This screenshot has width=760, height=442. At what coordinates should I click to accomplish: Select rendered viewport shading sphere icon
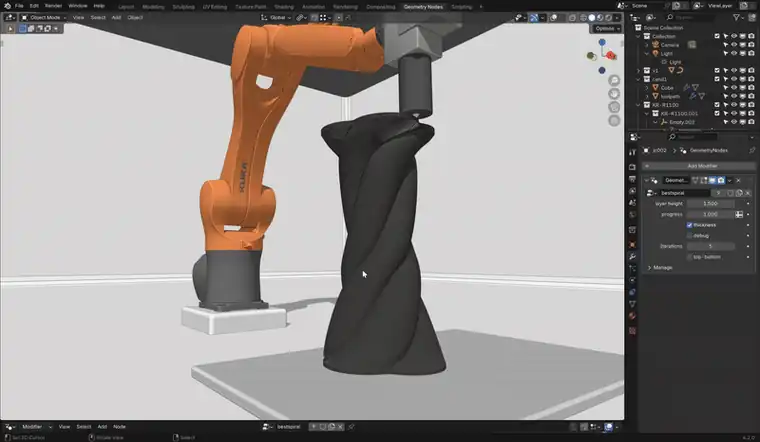tap(609, 17)
